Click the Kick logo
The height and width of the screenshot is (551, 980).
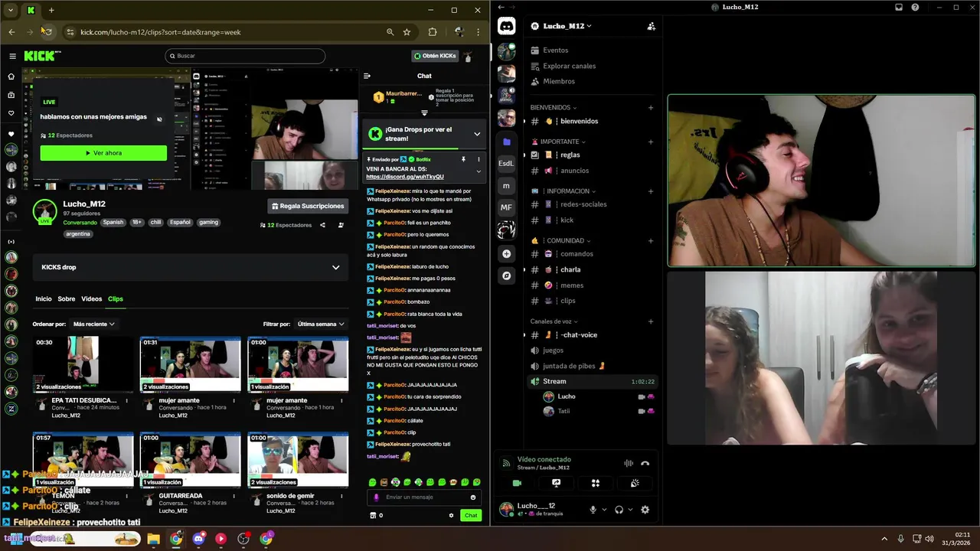point(41,56)
